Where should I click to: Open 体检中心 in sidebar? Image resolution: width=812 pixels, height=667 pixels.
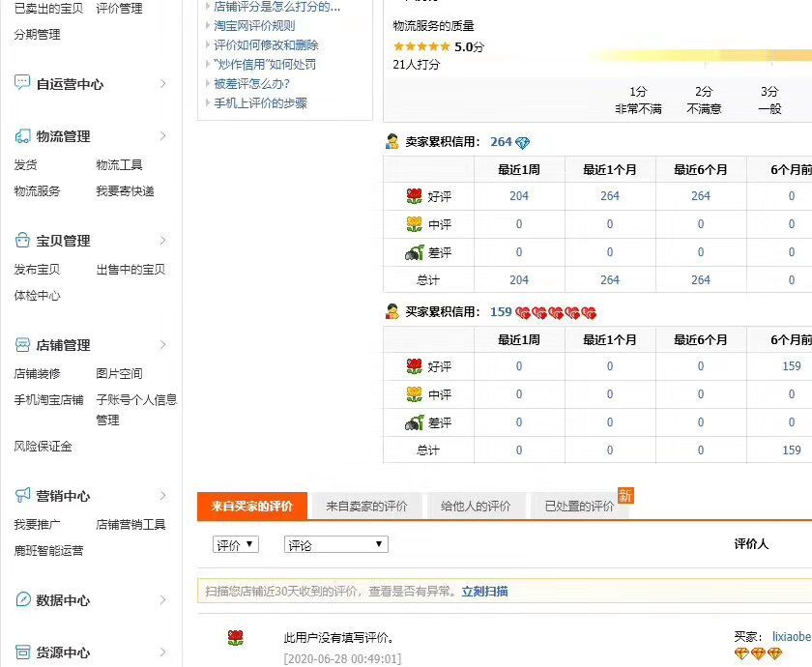38,295
